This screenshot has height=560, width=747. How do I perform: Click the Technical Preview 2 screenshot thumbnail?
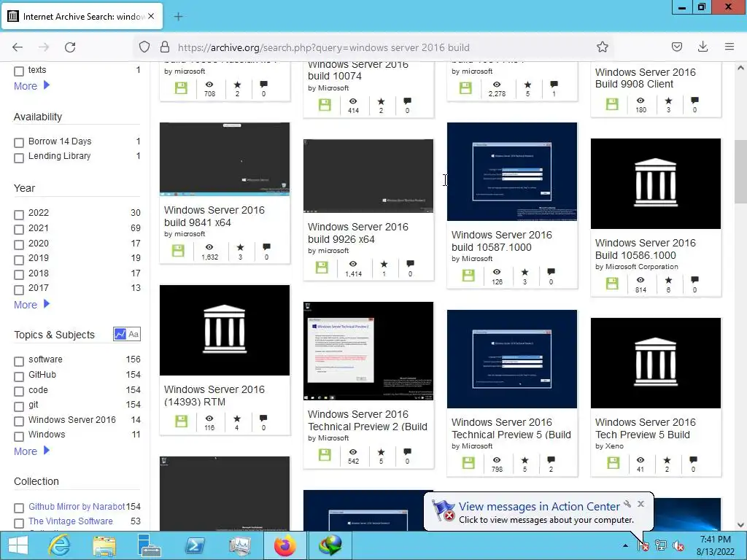click(368, 351)
